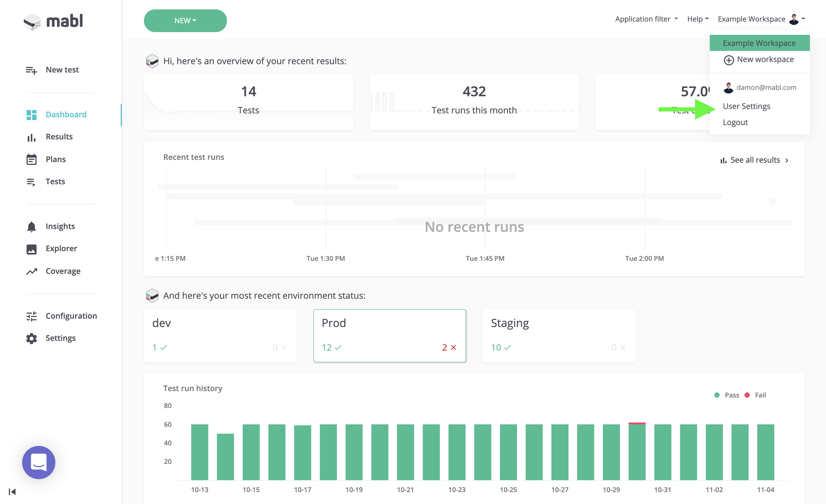Click the Plans calendar icon

[x=31, y=160]
